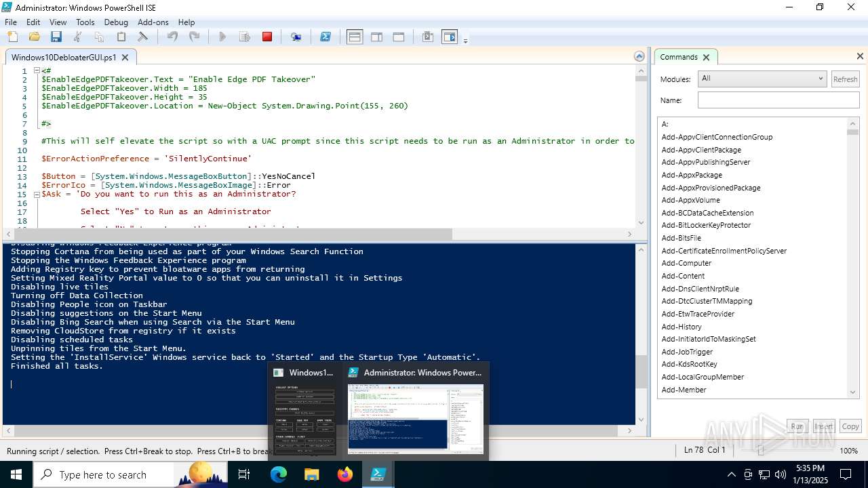Show script pane maximized layout icon
This screenshot has width=868, height=488.
(399, 37)
